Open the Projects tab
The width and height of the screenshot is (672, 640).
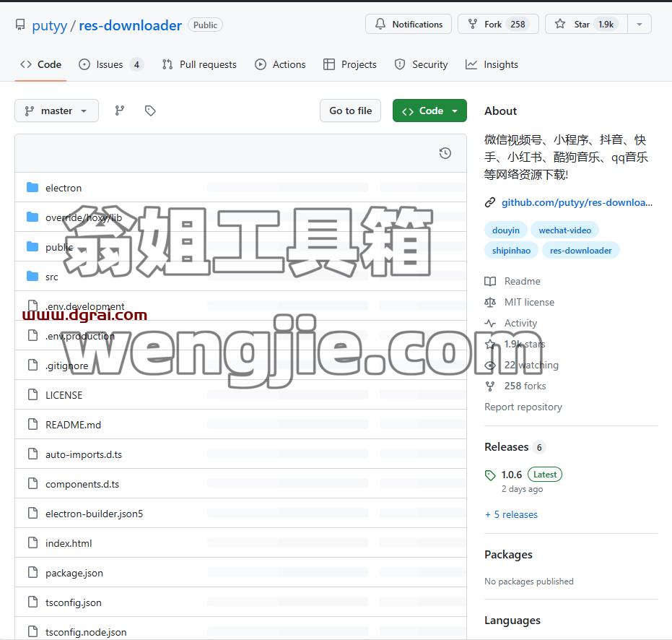(349, 64)
